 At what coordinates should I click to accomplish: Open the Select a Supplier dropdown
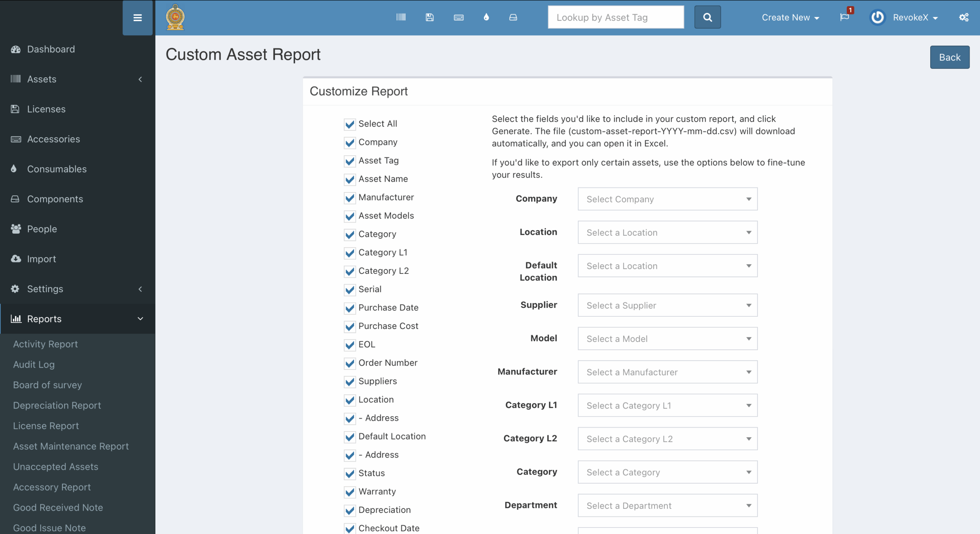coord(667,305)
